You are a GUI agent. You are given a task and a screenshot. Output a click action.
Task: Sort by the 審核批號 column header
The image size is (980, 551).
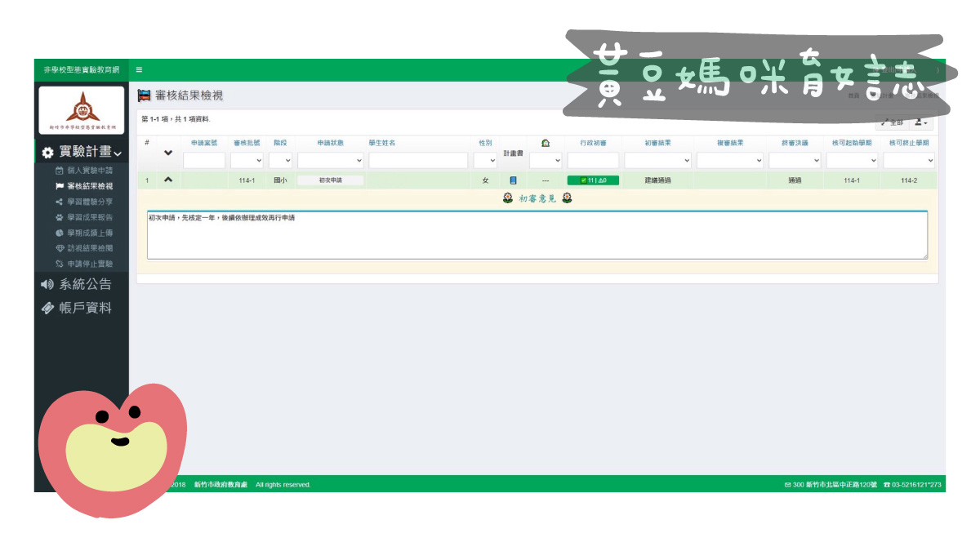[247, 143]
